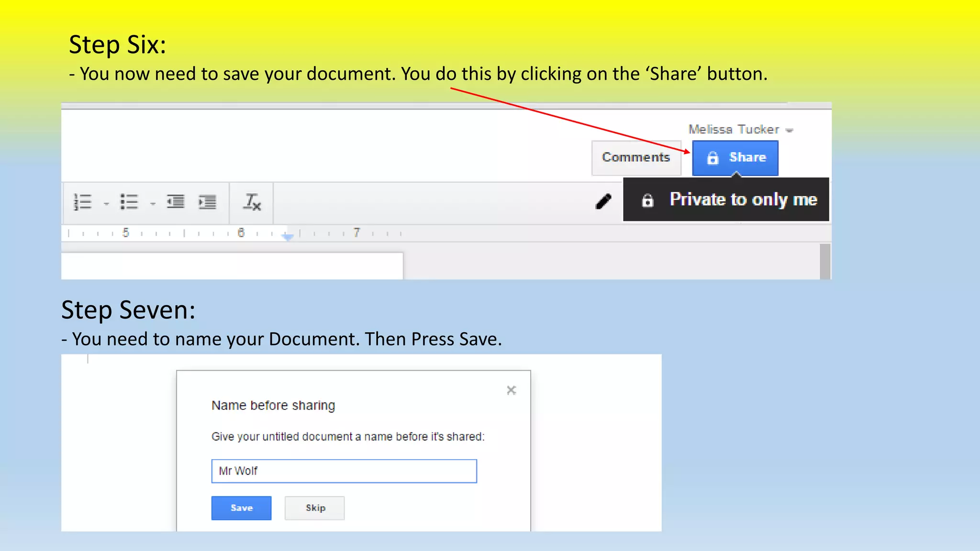
Task: Click the ruler number 6 mark
Action: coord(241,232)
